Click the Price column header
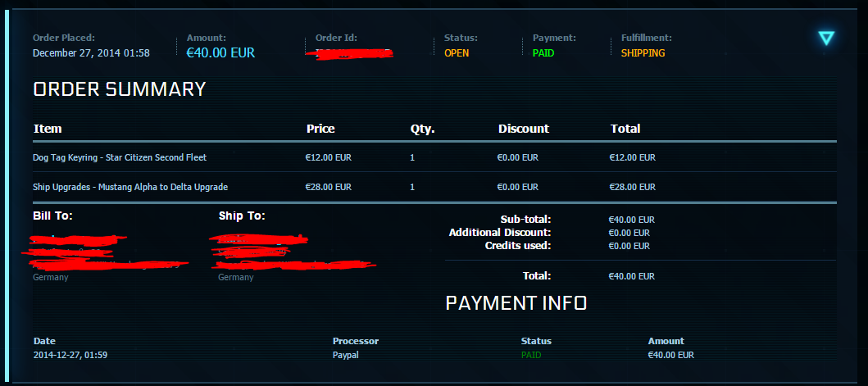 coord(320,129)
